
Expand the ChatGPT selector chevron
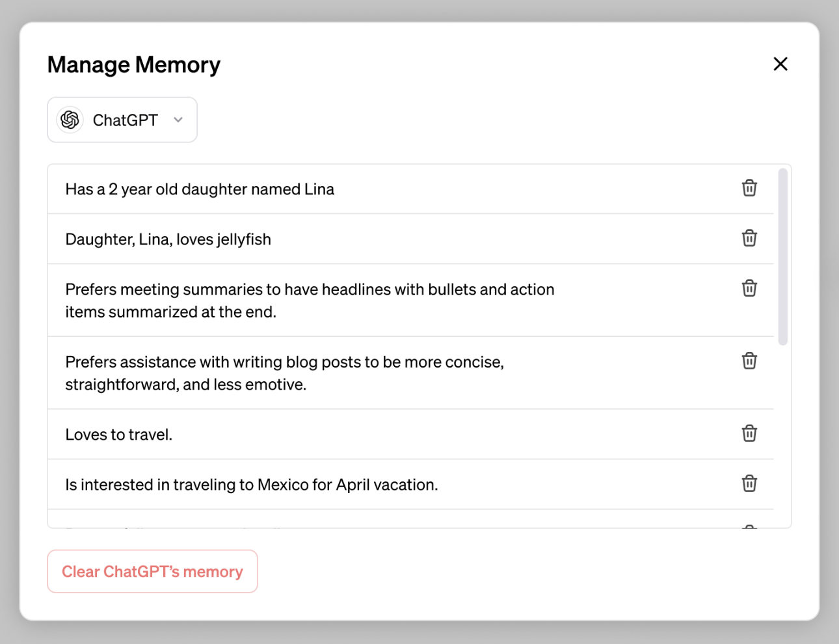[x=178, y=120]
